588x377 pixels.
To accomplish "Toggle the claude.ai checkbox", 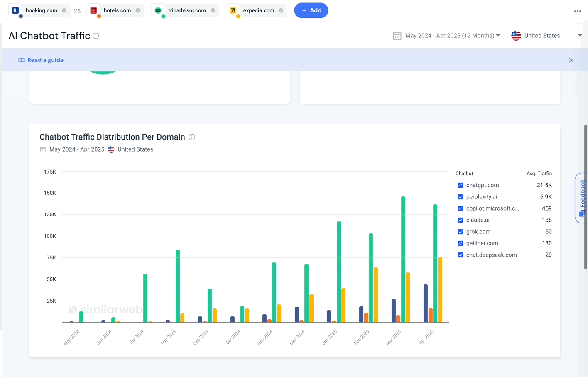I will click(461, 220).
